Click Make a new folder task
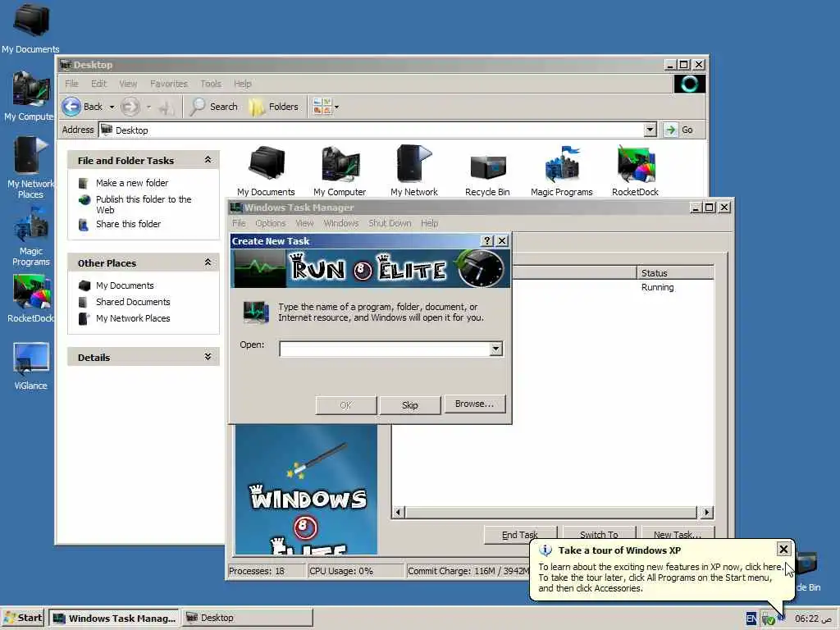This screenshot has width=840, height=630. [x=132, y=183]
